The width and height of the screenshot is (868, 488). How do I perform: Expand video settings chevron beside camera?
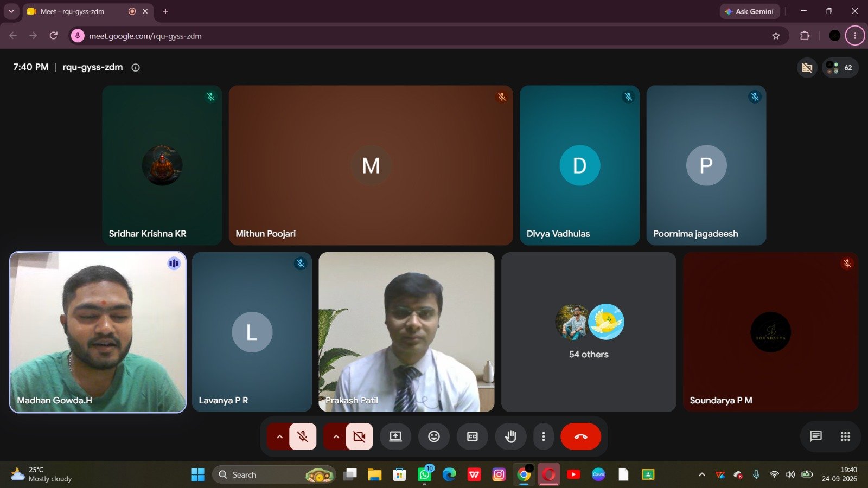(x=336, y=436)
